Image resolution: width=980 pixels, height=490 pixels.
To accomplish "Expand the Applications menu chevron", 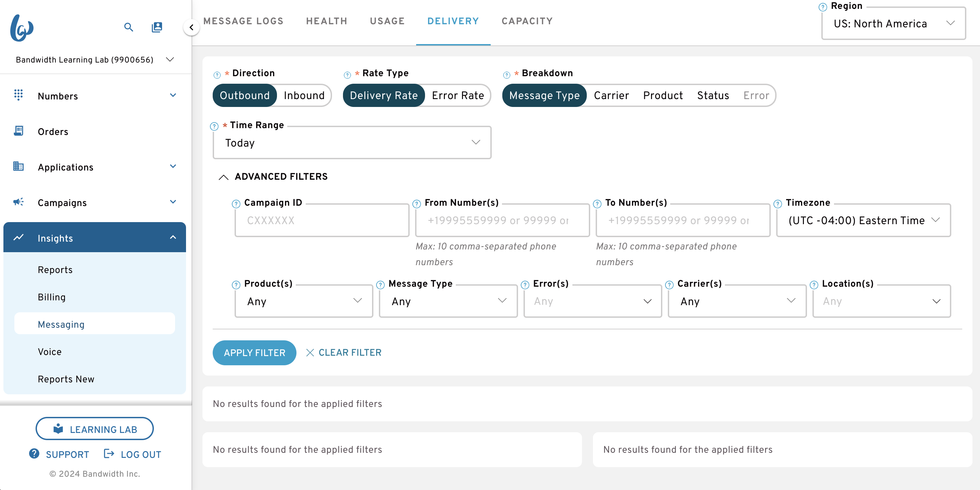I will pyautogui.click(x=173, y=166).
